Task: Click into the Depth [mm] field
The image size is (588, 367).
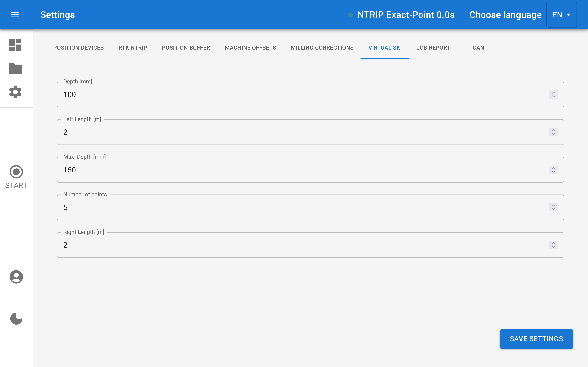Action: tap(292, 94)
